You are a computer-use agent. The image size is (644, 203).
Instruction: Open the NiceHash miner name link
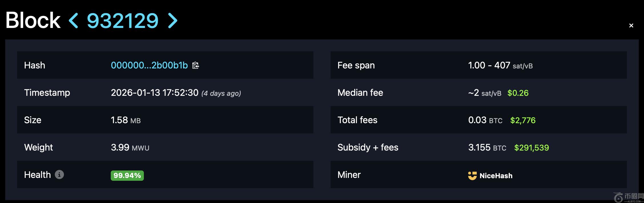point(496,176)
